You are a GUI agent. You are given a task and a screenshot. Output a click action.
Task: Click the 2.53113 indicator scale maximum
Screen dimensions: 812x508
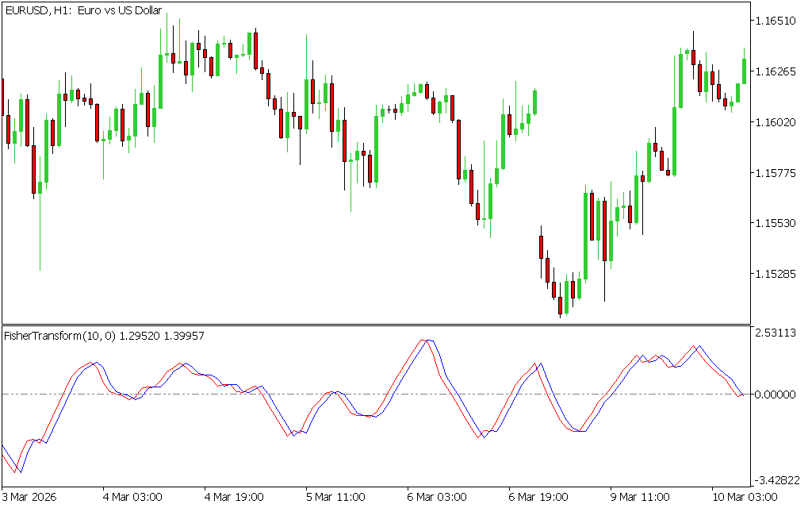coord(776,333)
